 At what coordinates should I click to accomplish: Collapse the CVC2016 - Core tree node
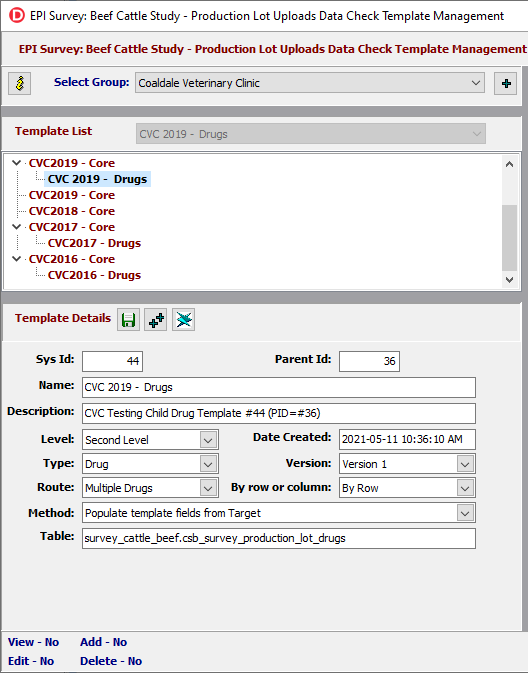[x=17, y=259]
